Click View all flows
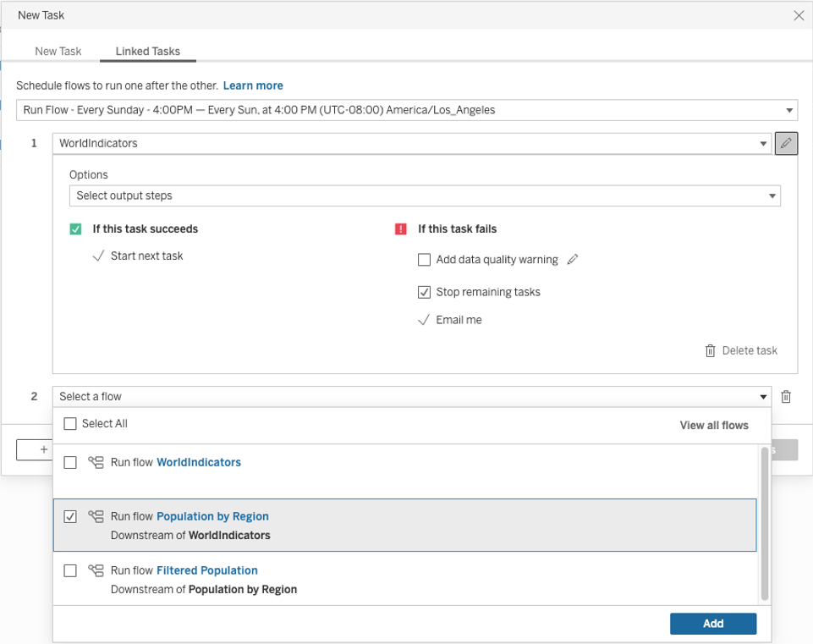813x644 pixels. tap(714, 425)
